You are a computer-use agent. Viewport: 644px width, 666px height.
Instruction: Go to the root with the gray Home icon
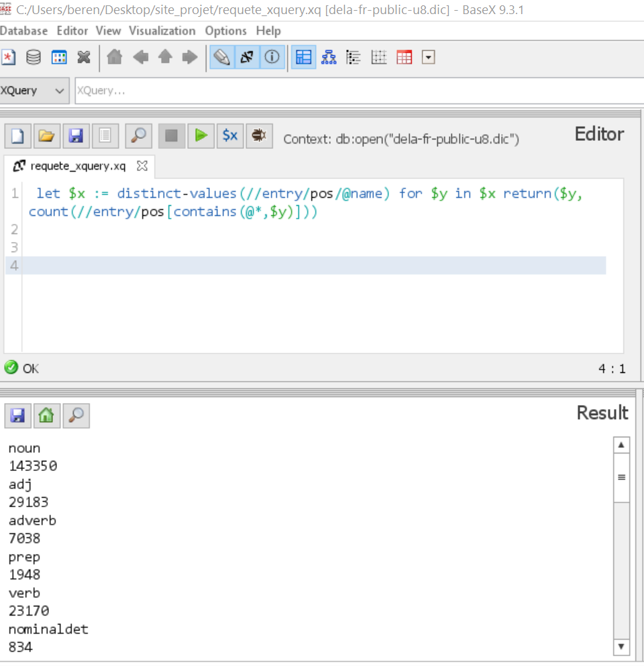[x=115, y=57]
